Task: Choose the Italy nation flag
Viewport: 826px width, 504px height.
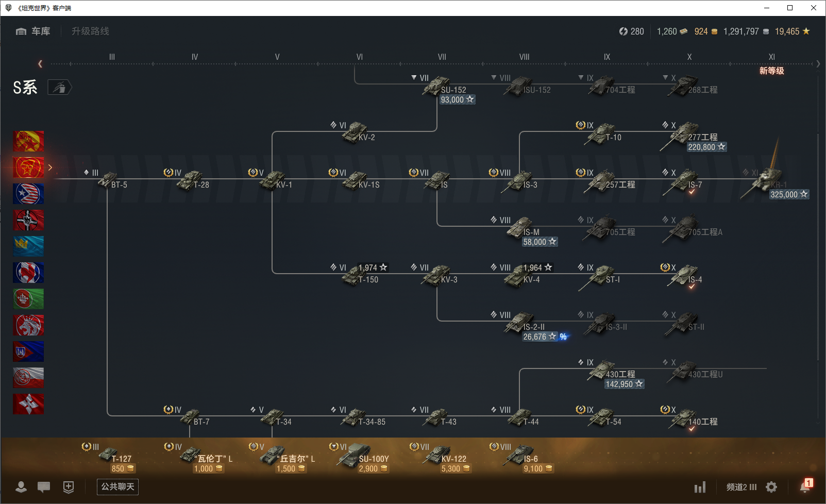Action: click(x=28, y=299)
